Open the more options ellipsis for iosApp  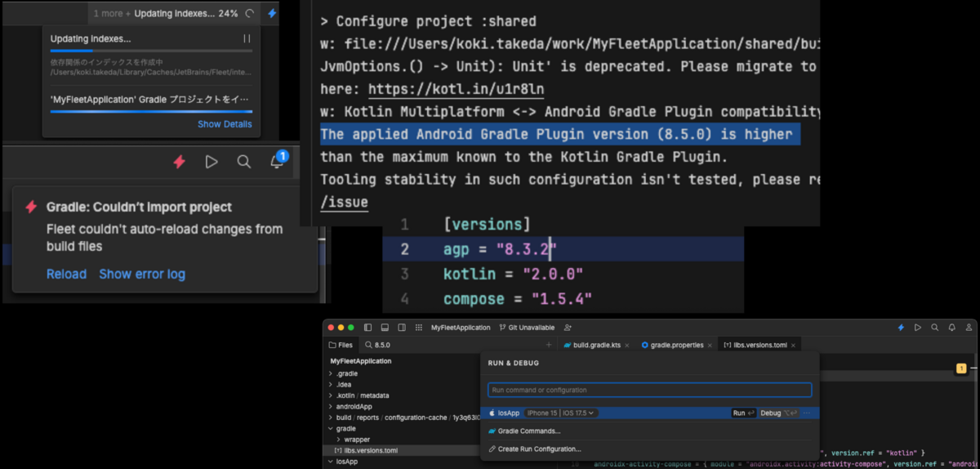[807, 413]
